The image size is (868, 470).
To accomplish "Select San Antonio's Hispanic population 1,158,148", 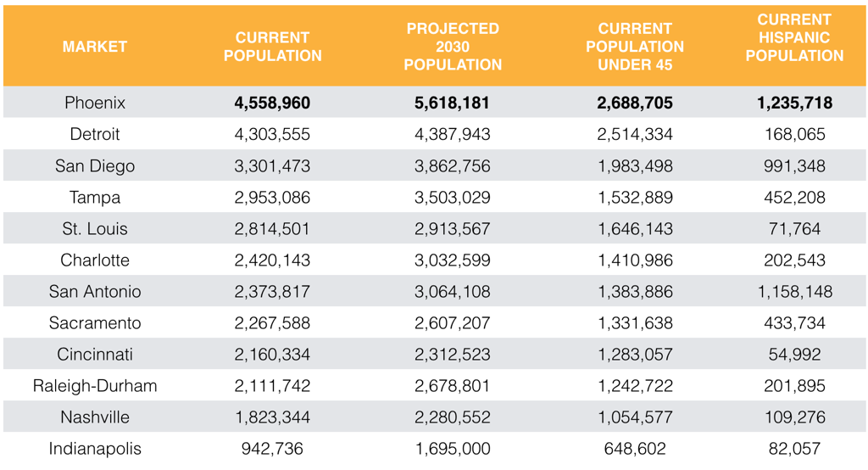I will 794,292.
